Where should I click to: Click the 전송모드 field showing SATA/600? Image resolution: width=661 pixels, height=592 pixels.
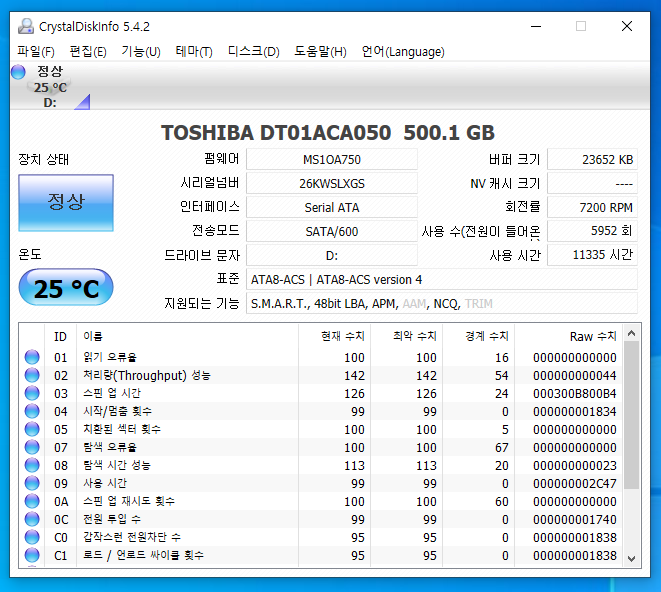[332, 232]
